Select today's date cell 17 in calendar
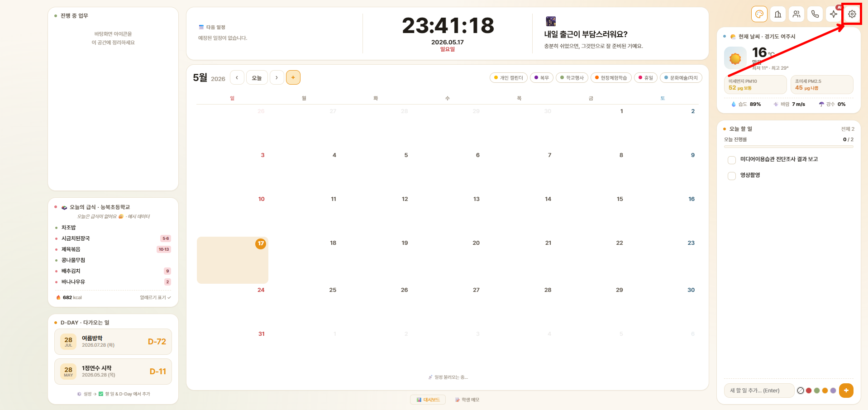 click(233, 260)
